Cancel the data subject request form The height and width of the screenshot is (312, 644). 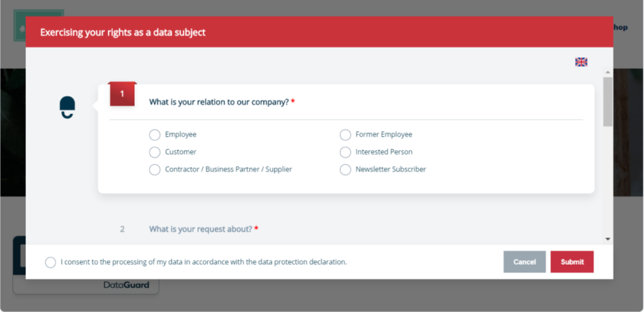pyautogui.click(x=524, y=262)
